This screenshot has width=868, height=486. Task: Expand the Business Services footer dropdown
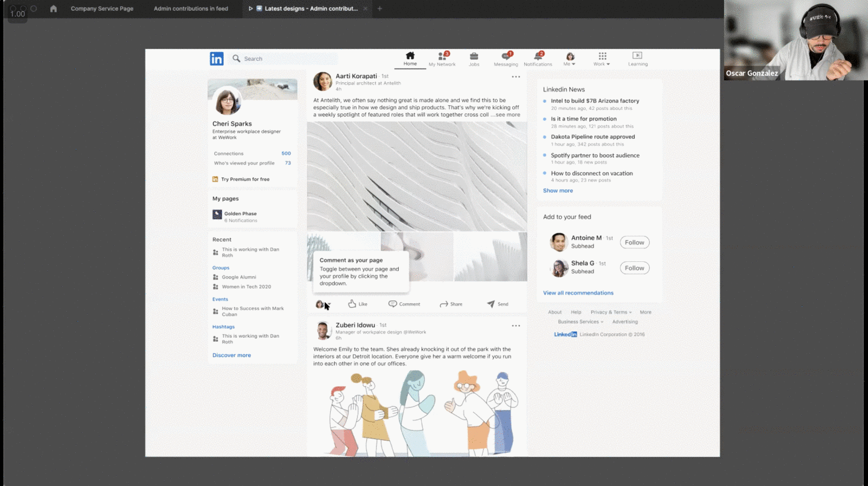click(580, 322)
